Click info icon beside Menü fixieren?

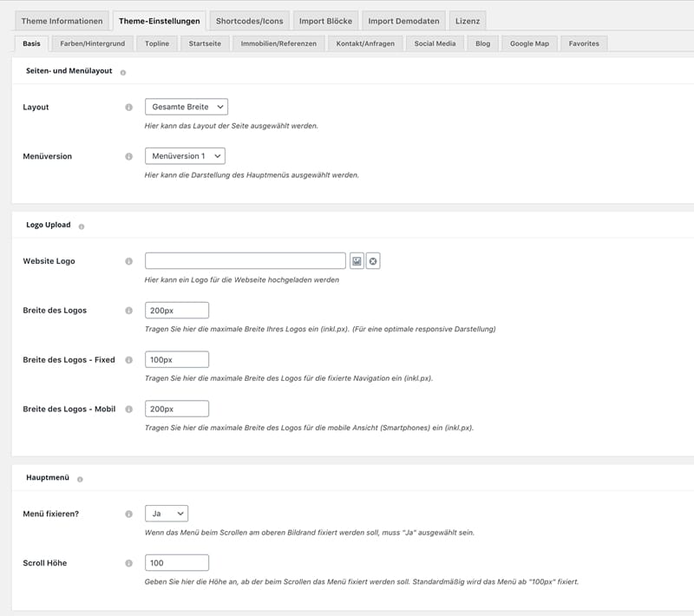click(x=128, y=514)
